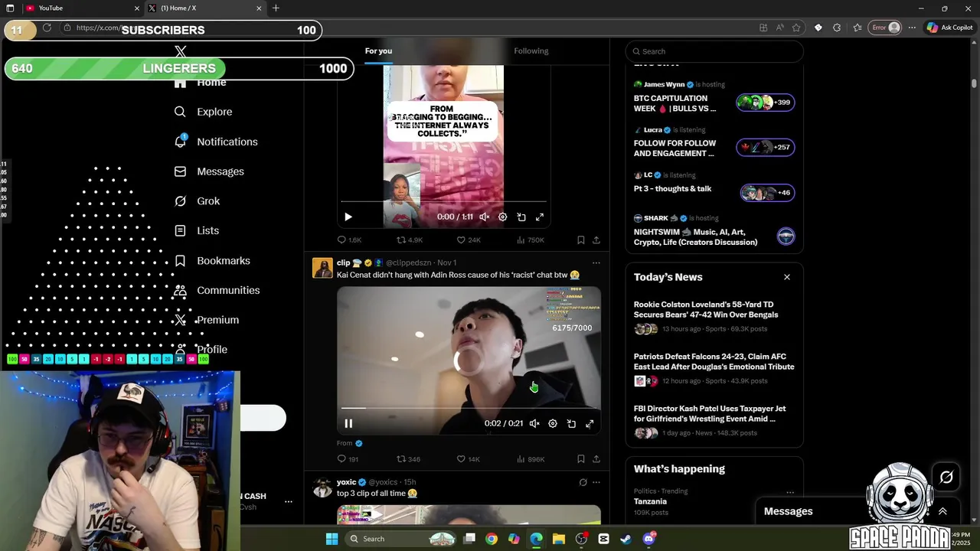Open video settings gear on 1:11 video

pos(503,217)
